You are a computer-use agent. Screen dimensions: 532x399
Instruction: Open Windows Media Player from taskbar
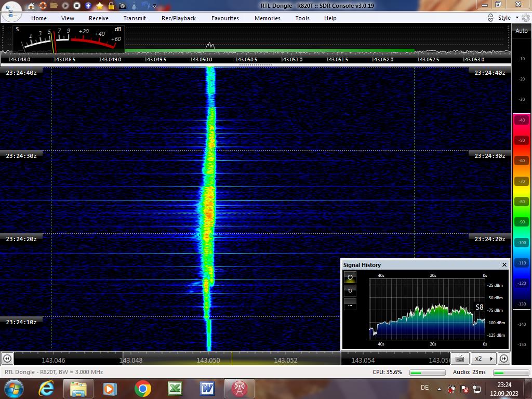tap(110, 389)
